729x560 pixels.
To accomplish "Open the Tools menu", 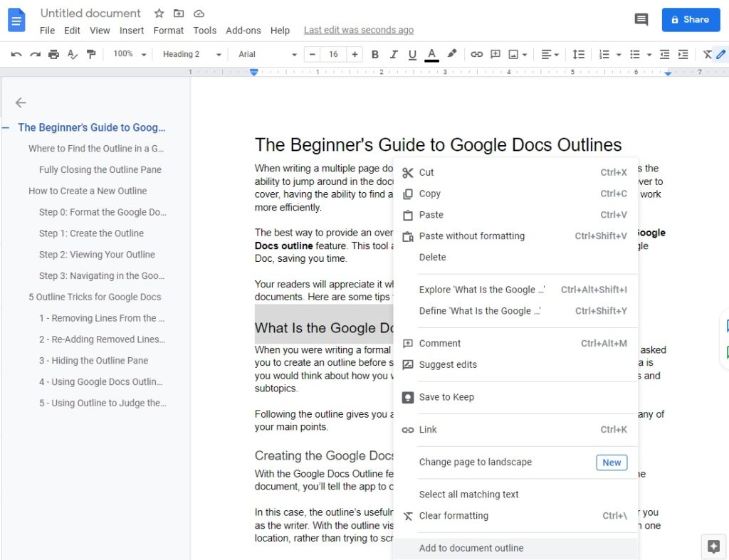I will (204, 30).
